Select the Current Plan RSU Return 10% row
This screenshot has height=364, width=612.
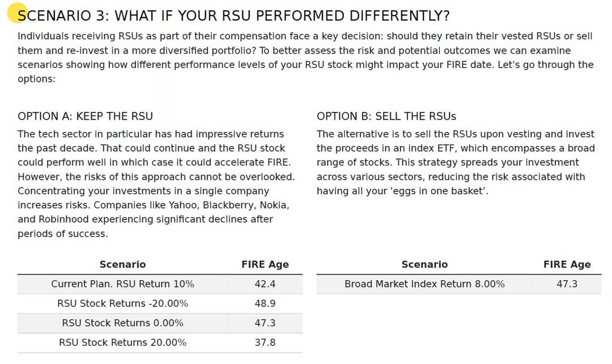[122, 284]
